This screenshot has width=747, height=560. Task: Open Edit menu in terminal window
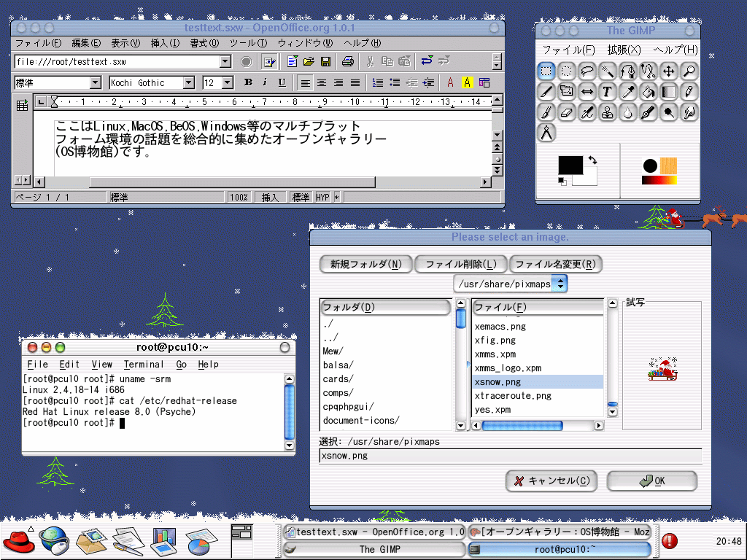click(69, 365)
